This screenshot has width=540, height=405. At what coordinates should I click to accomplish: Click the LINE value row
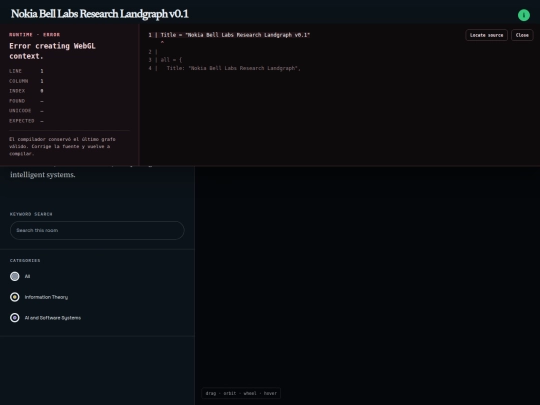26,71
